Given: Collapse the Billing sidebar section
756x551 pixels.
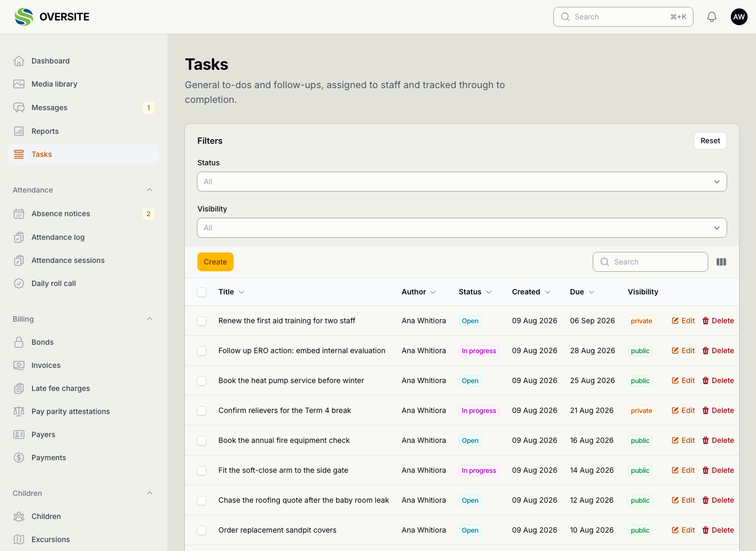Looking at the screenshot, I should pyautogui.click(x=150, y=319).
